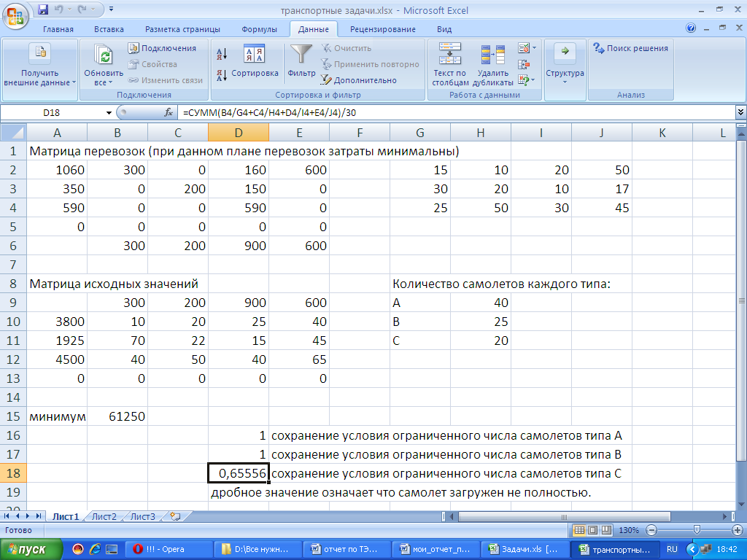Click the insert function fx icon

point(169,113)
